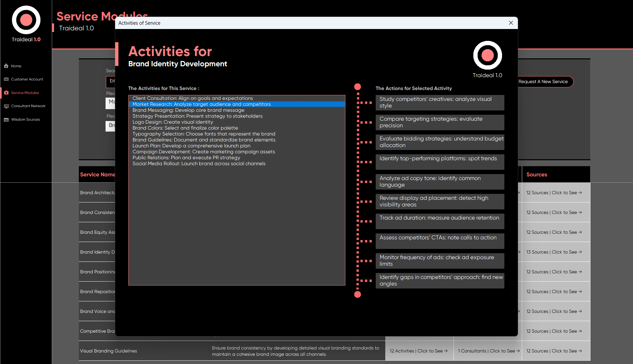The width and height of the screenshot is (633, 364).
Task: Select Social Media Rollout activity
Action: coord(199,164)
